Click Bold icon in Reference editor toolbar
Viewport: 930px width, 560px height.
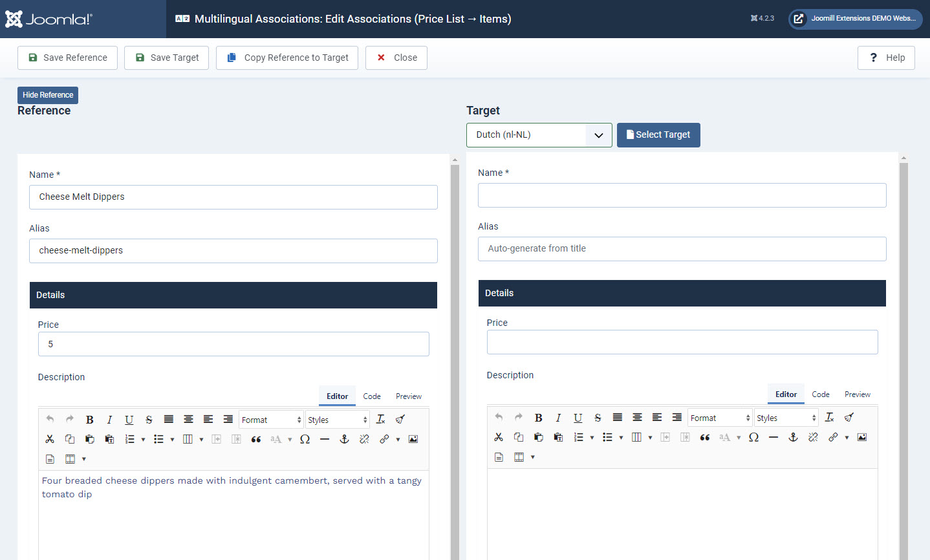pos(90,420)
